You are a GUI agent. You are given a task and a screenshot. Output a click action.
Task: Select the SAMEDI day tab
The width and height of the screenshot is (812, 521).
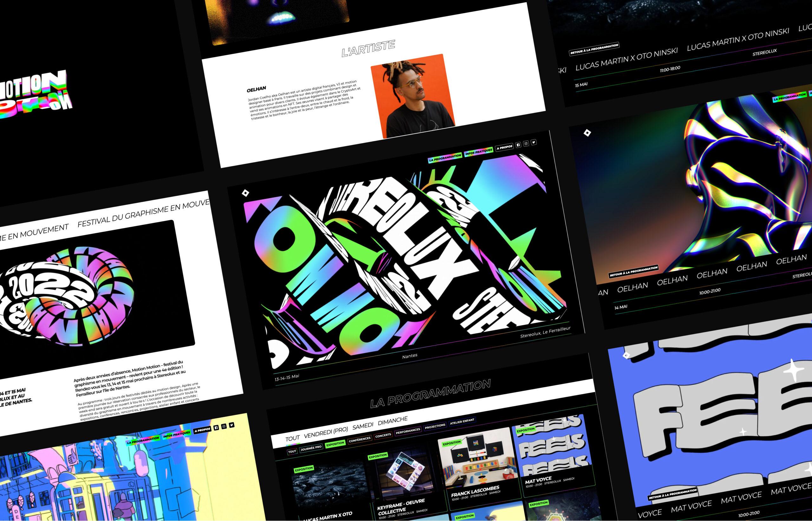363,426
